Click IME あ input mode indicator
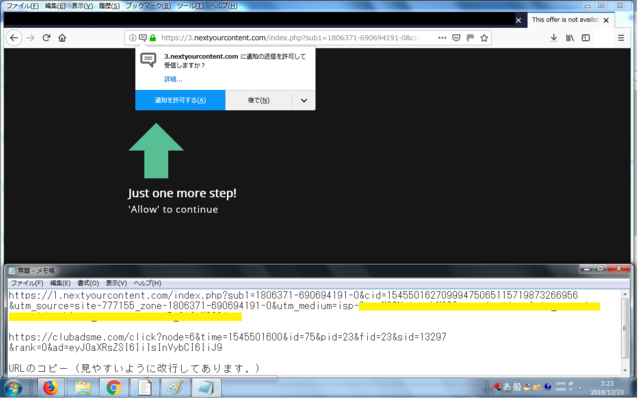 (507, 387)
